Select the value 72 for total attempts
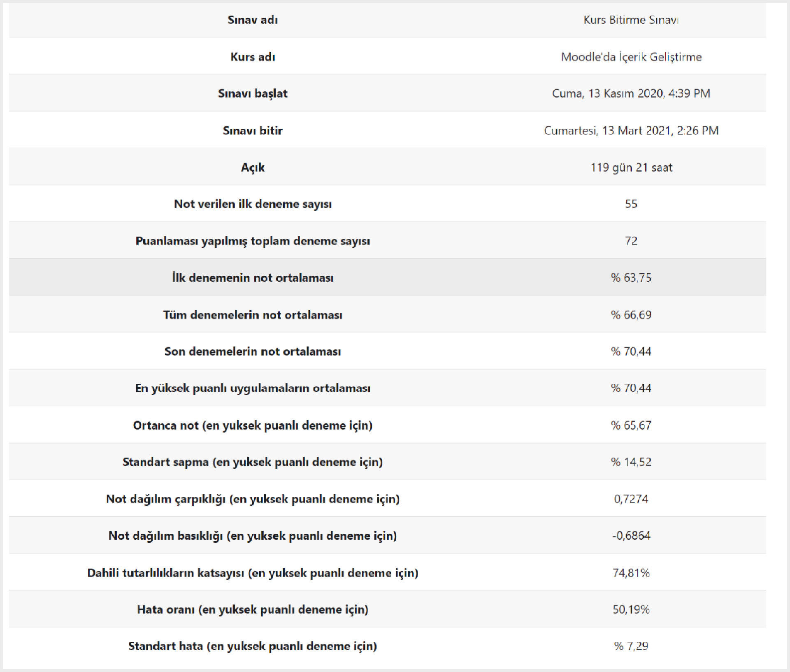790x672 pixels. tap(631, 241)
